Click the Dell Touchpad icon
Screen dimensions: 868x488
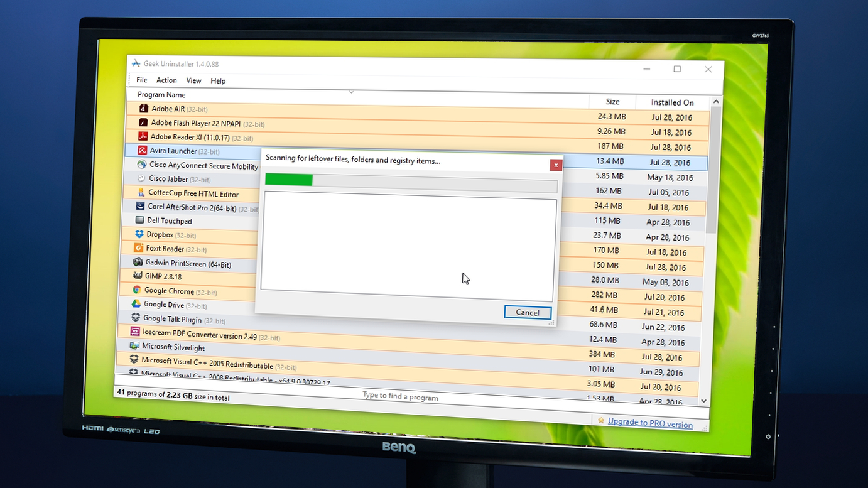click(x=139, y=220)
